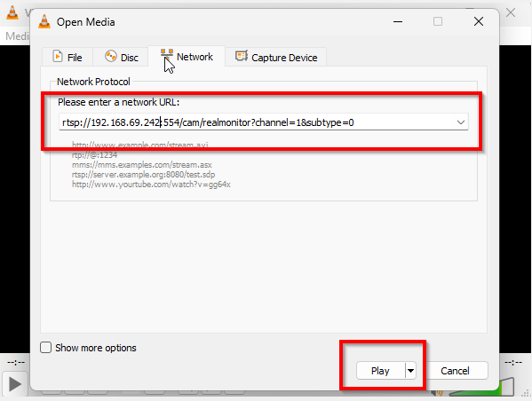Click the rtsp://server.example.org:8080/test.sdp example

pos(143,175)
